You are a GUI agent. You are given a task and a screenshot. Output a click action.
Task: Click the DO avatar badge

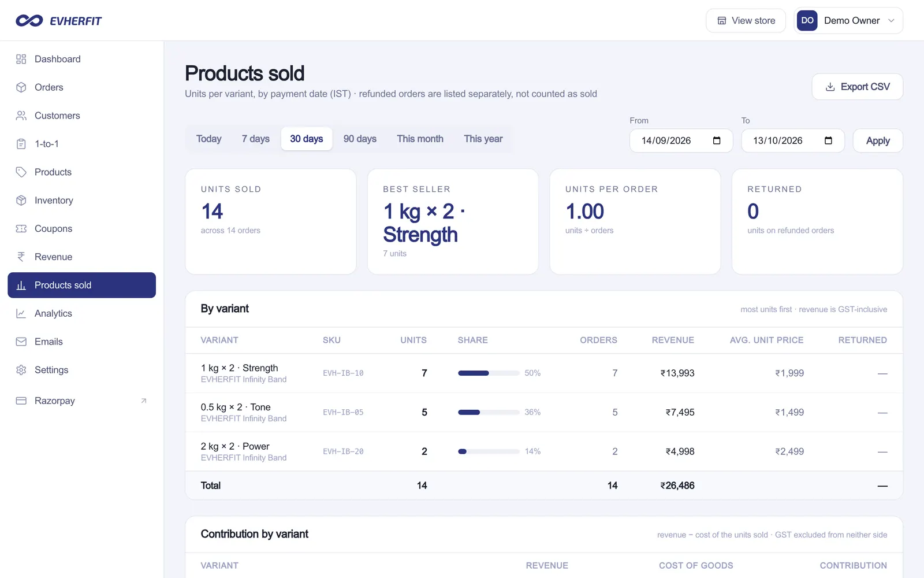point(807,20)
